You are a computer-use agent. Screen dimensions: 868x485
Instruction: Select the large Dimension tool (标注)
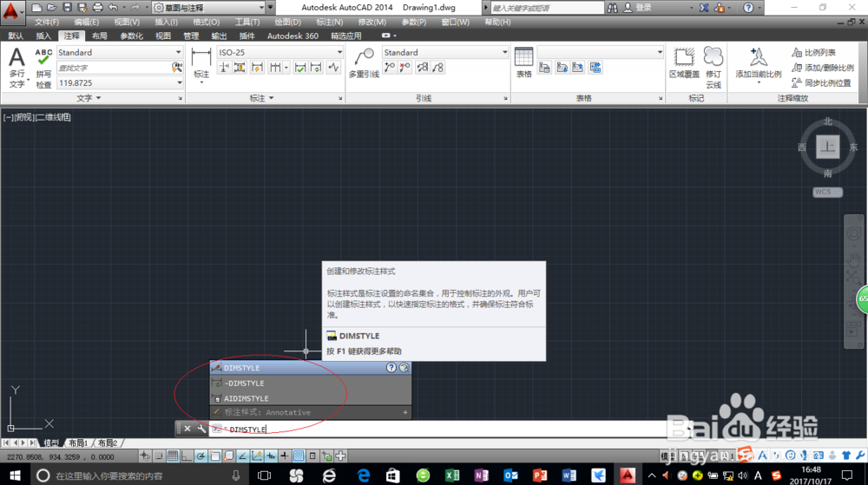coord(201,65)
